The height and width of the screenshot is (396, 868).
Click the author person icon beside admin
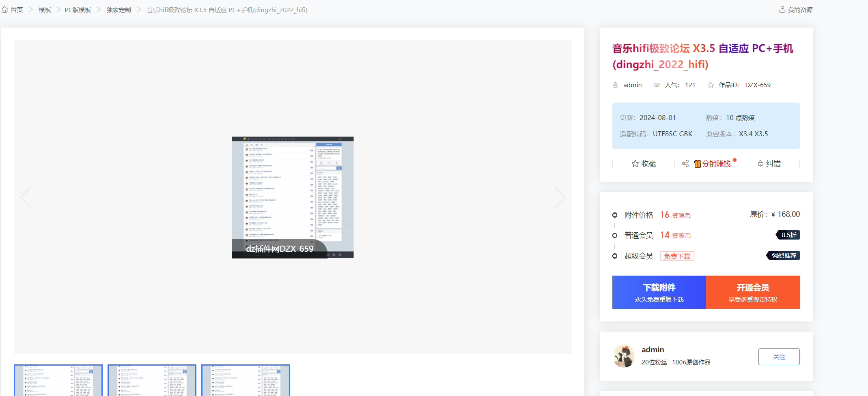click(x=615, y=85)
